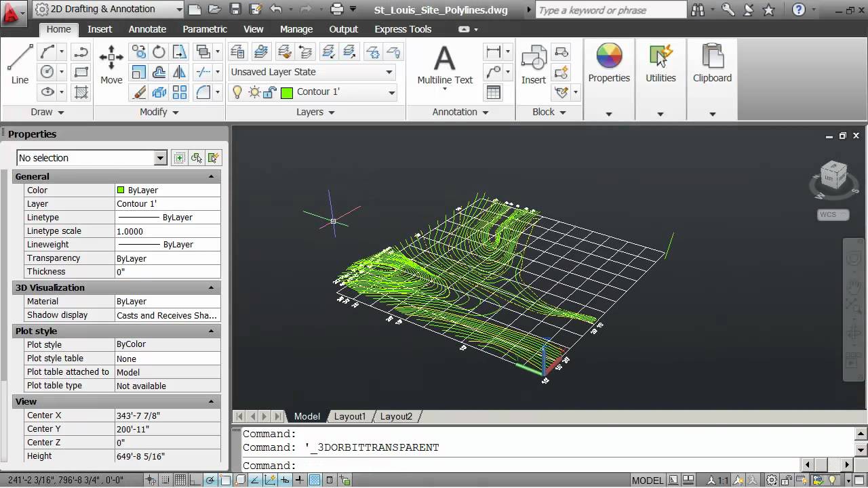Toggle layer lock padlock icon
The image size is (868, 488).
tap(271, 92)
